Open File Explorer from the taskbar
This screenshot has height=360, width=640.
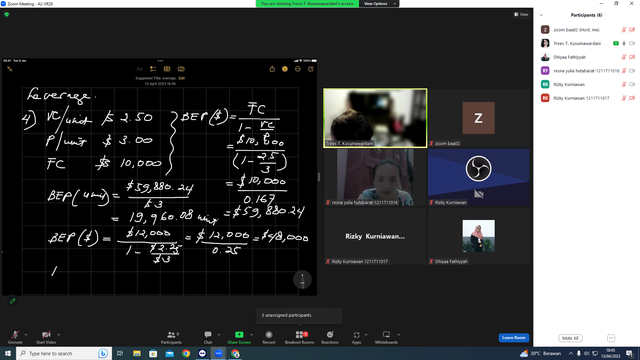pos(137,353)
